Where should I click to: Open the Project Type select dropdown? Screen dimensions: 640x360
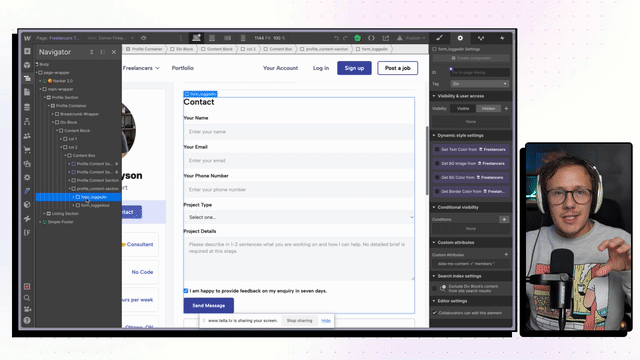299,217
